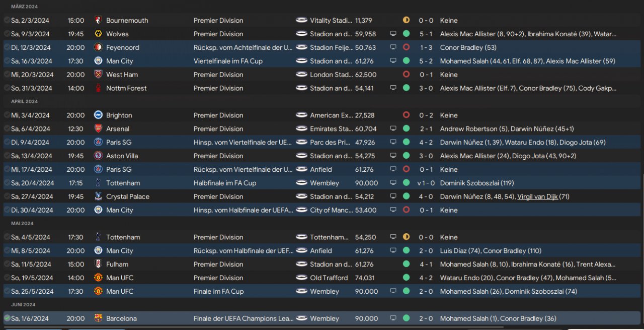The width and height of the screenshot is (644, 330).
Task: Open the Barcelona team name link
Action: click(121, 318)
